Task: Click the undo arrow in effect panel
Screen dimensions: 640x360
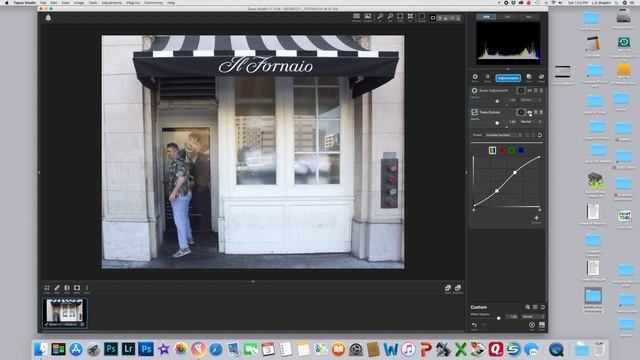Action: 474,325
